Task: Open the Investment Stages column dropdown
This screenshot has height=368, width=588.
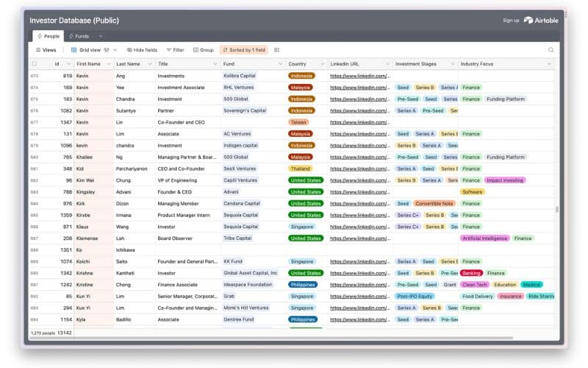Action: 453,64
